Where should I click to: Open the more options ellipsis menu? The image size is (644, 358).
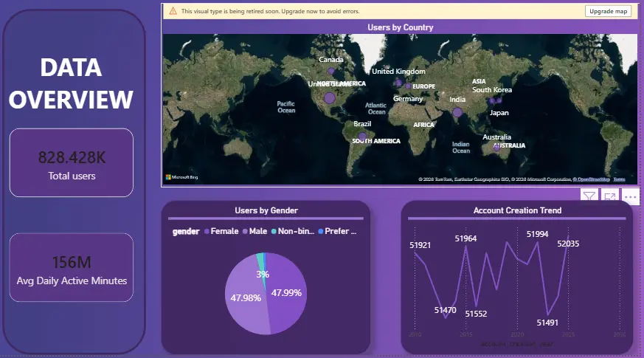pos(631,197)
